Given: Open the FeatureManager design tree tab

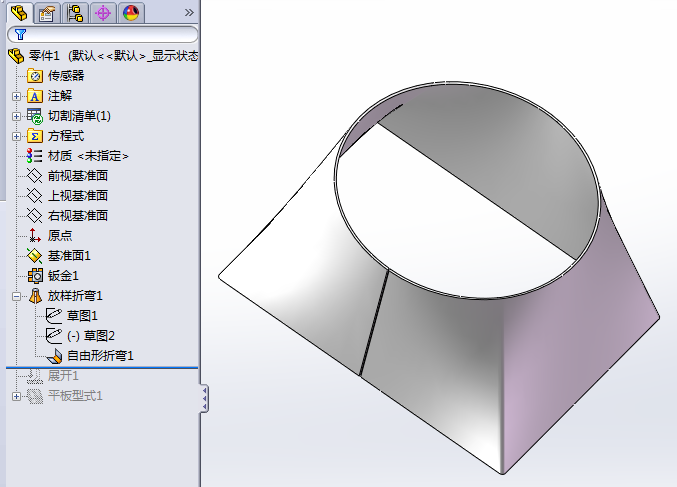Looking at the screenshot, I should [17, 13].
